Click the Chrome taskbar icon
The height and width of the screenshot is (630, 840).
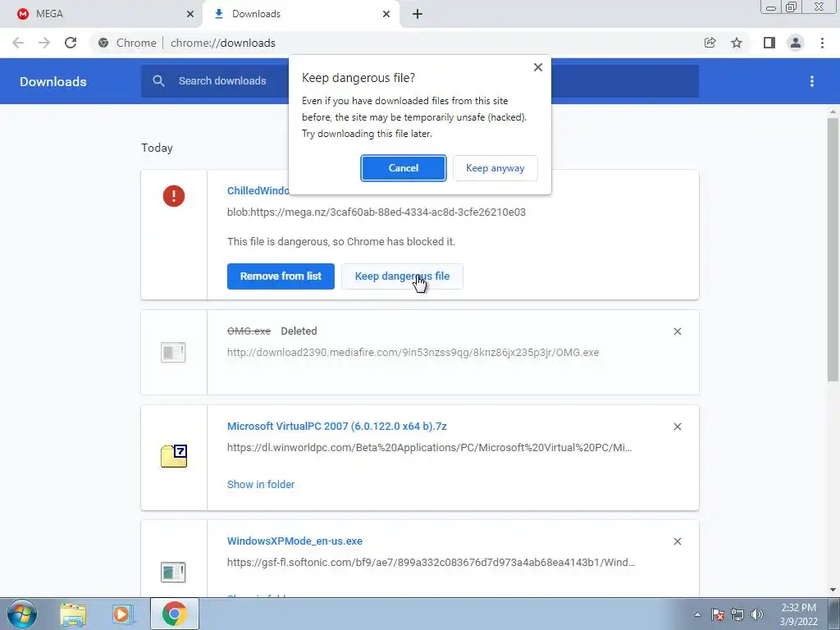pos(174,614)
